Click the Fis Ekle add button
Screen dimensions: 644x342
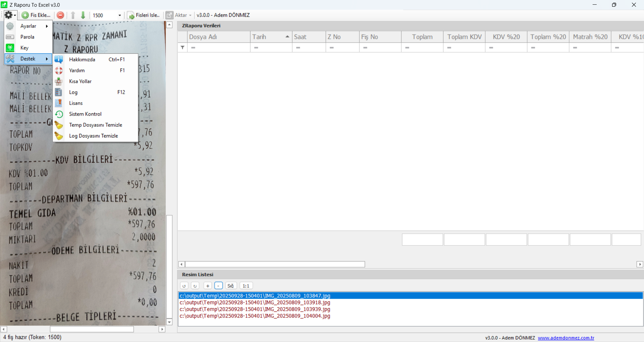(36, 15)
